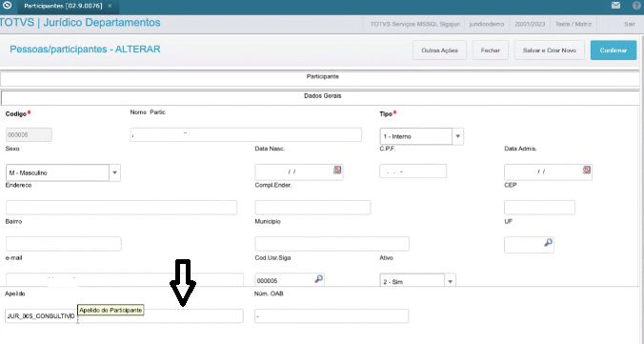Click the 'TOTVS | Jurídico Departamentos' heading

pos(80,23)
